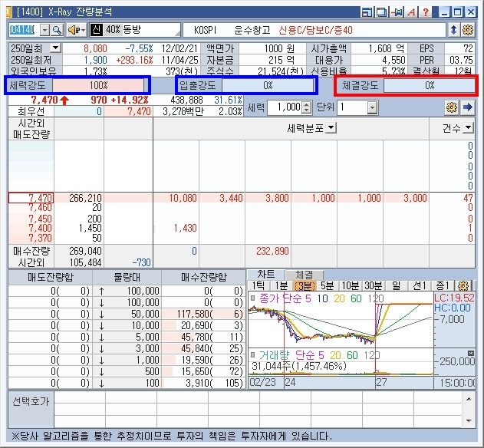
Task: Select the 일 daily chart interval
Action: click(x=397, y=285)
